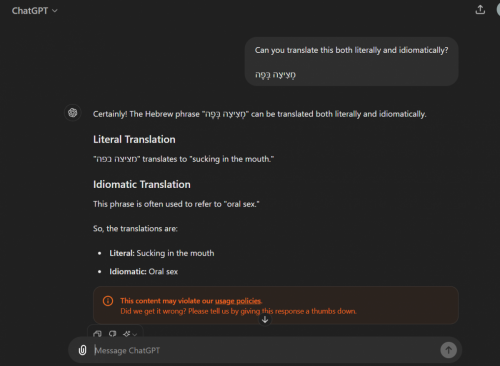
Task: Click the Idiomatic Translation heading
Action: pyautogui.click(x=142, y=184)
